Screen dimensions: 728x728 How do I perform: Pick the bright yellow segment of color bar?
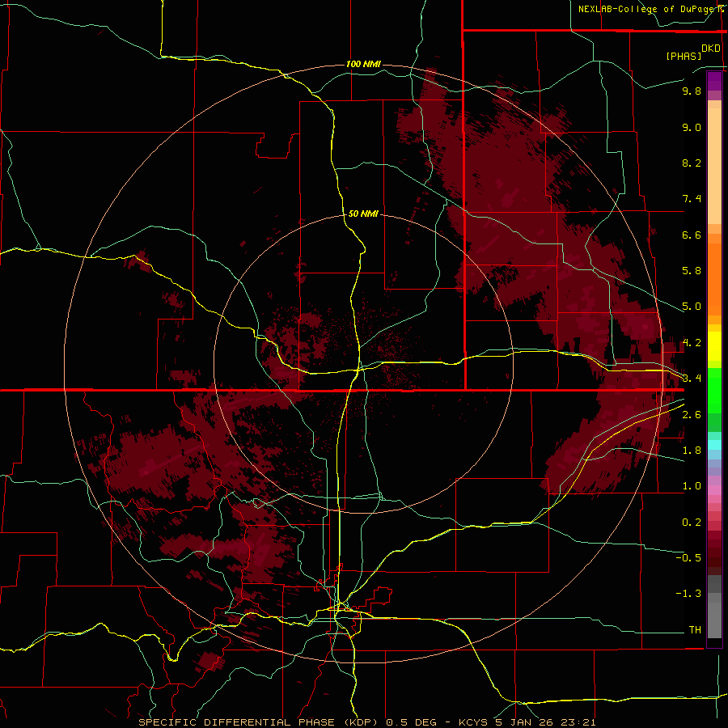coord(714,346)
